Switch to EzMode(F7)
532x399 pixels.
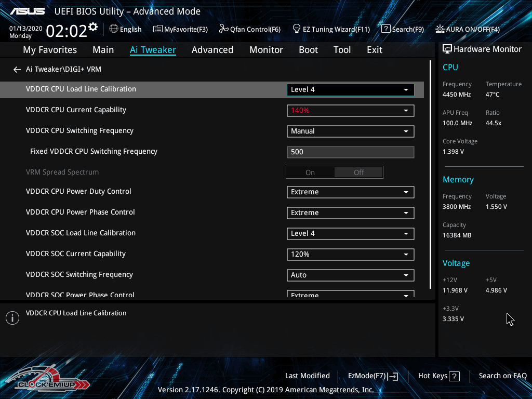pyautogui.click(x=373, y=376)
